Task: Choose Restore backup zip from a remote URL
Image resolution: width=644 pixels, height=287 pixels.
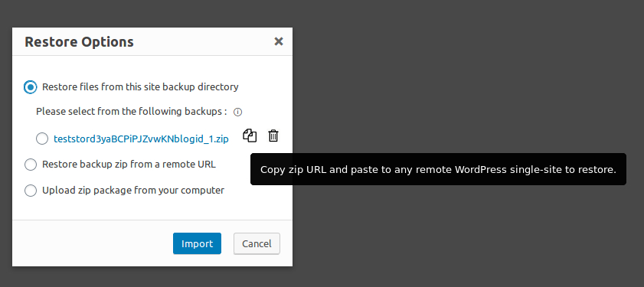Action: (x=31, y=165)
